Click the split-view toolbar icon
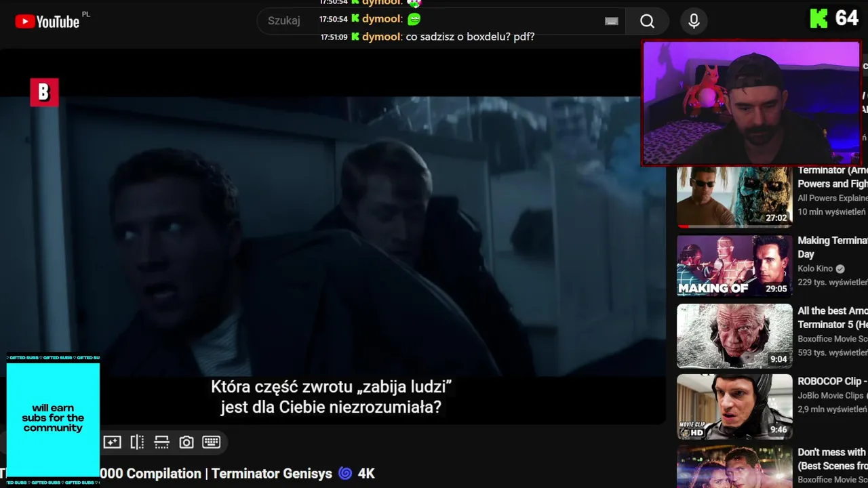 point(137,442)
